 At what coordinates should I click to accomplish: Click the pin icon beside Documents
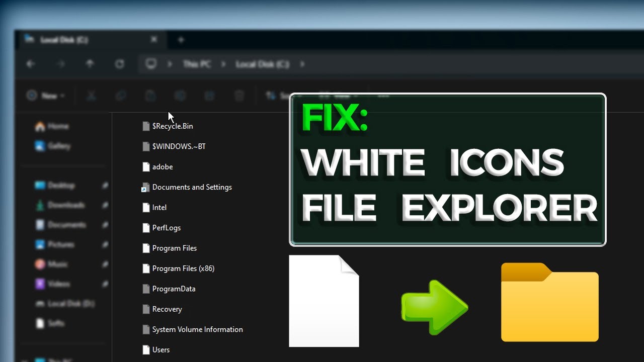click(x=105, y=225)
